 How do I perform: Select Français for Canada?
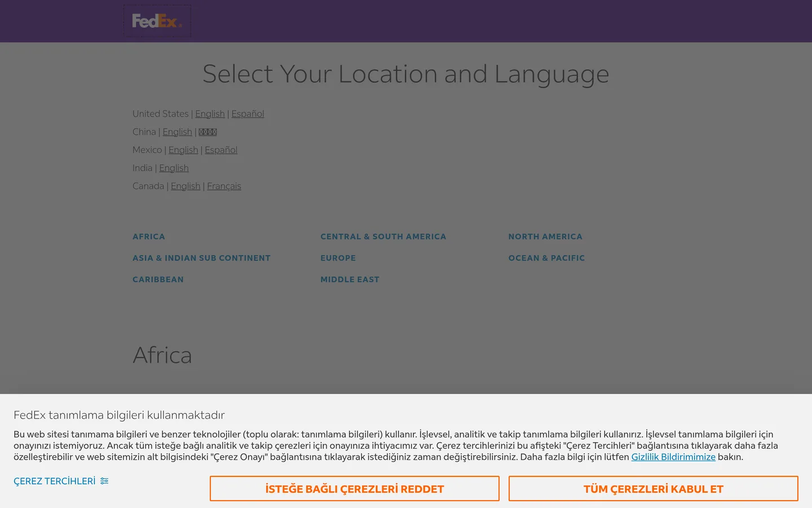click(224, 186)
